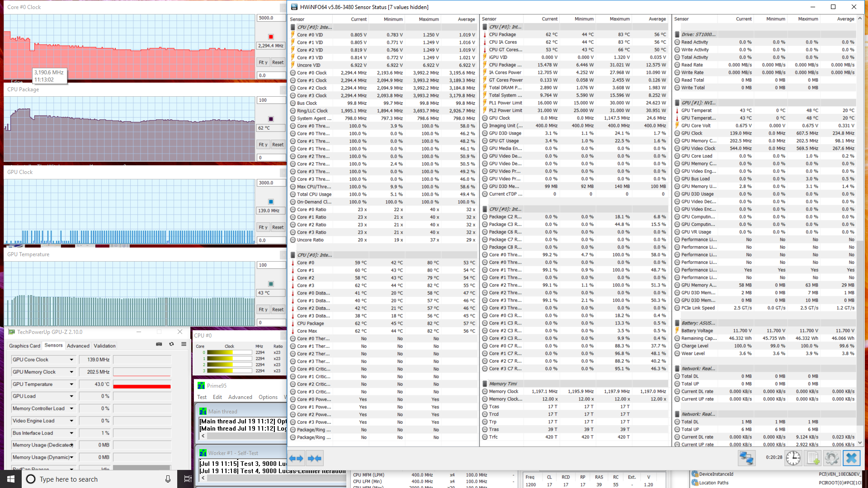
Task: Click the clock icon to reset timer
Action: pos(793,458)
